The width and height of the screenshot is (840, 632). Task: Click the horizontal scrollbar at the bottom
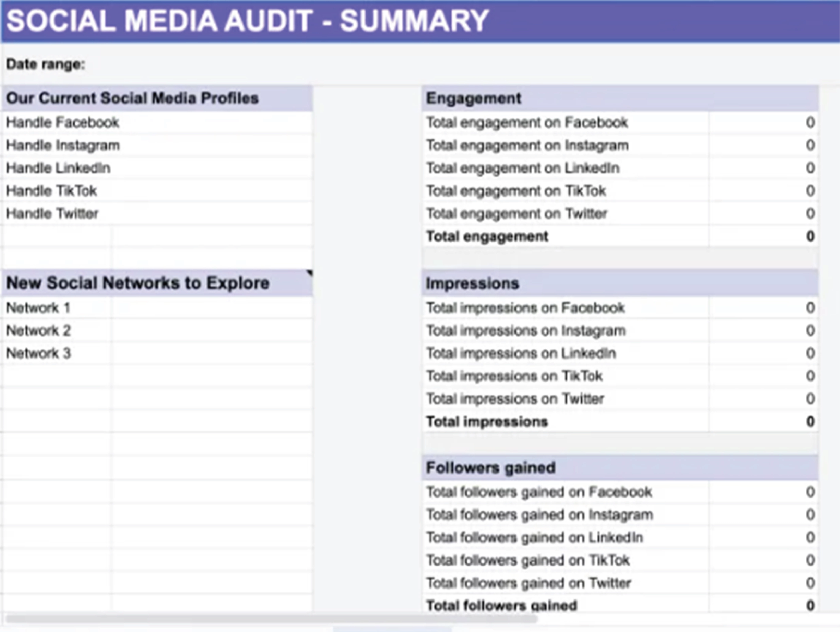click(272, 619)
